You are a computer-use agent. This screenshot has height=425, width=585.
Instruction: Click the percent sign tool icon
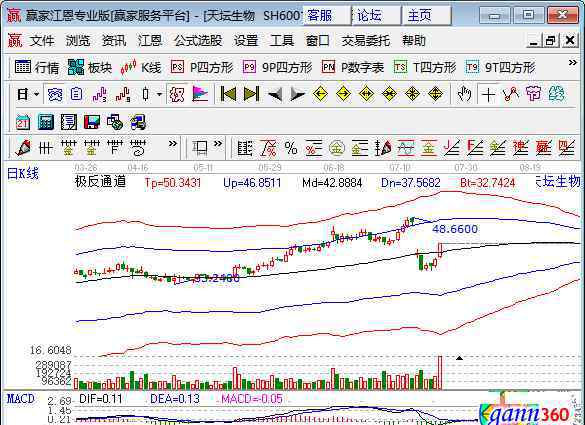pos(291,149)
